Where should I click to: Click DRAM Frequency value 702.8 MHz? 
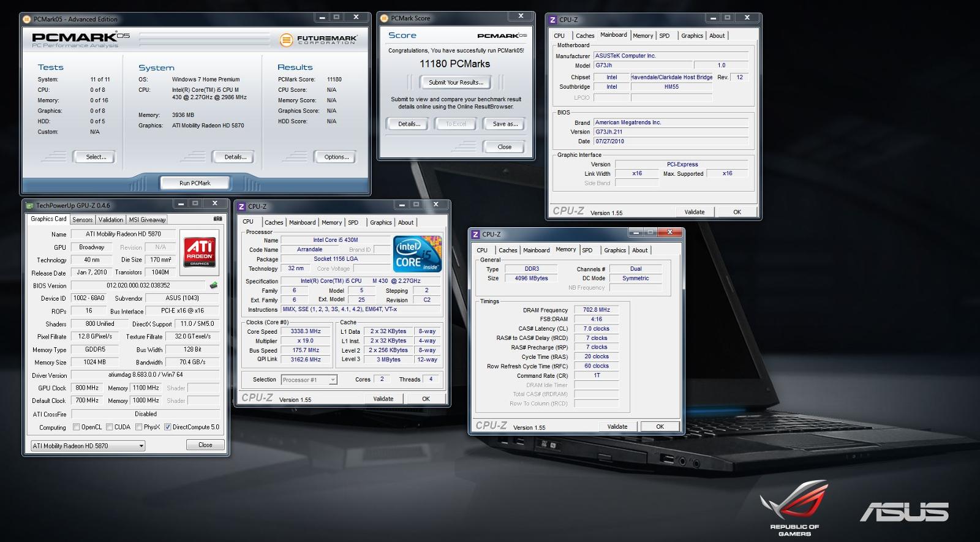[x=596, y=310]
